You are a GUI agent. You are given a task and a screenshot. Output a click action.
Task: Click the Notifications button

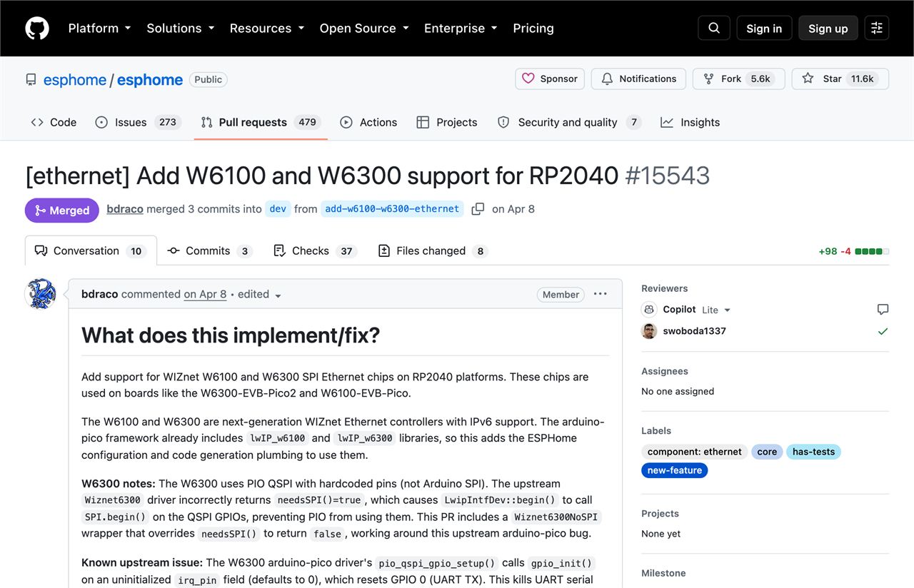(x=638, y=78)
